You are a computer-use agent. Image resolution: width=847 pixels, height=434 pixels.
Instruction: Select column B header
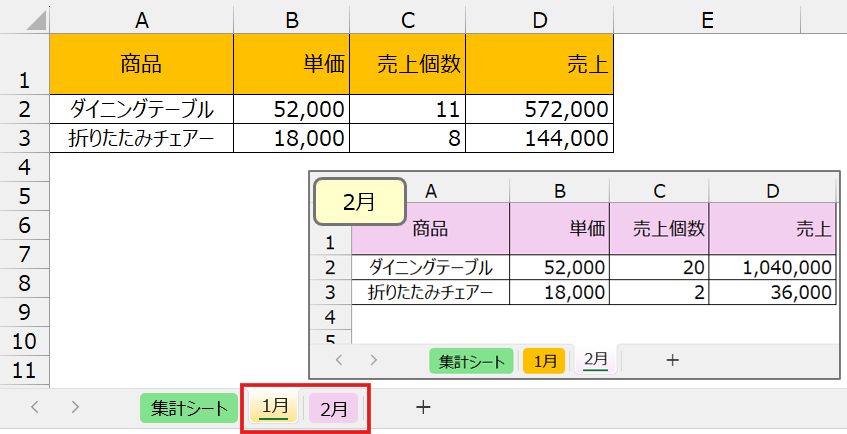click(x=291, y=17)
